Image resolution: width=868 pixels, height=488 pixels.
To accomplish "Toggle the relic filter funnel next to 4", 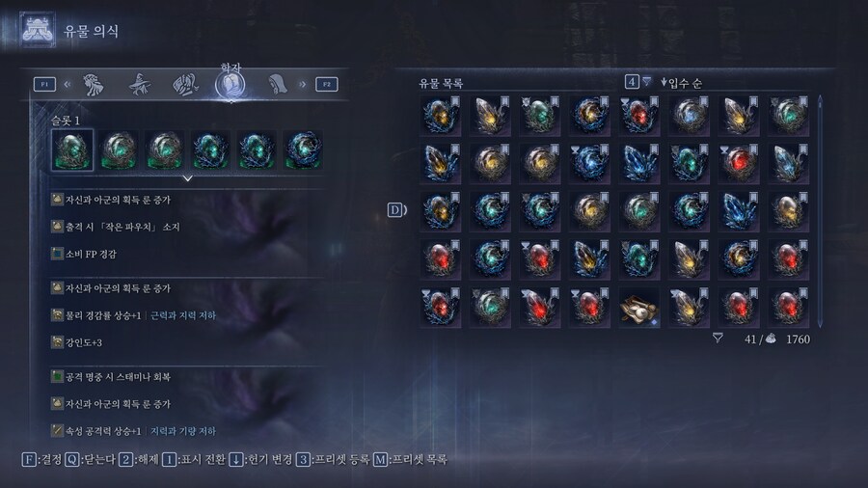I will click(x=646, y=82).
